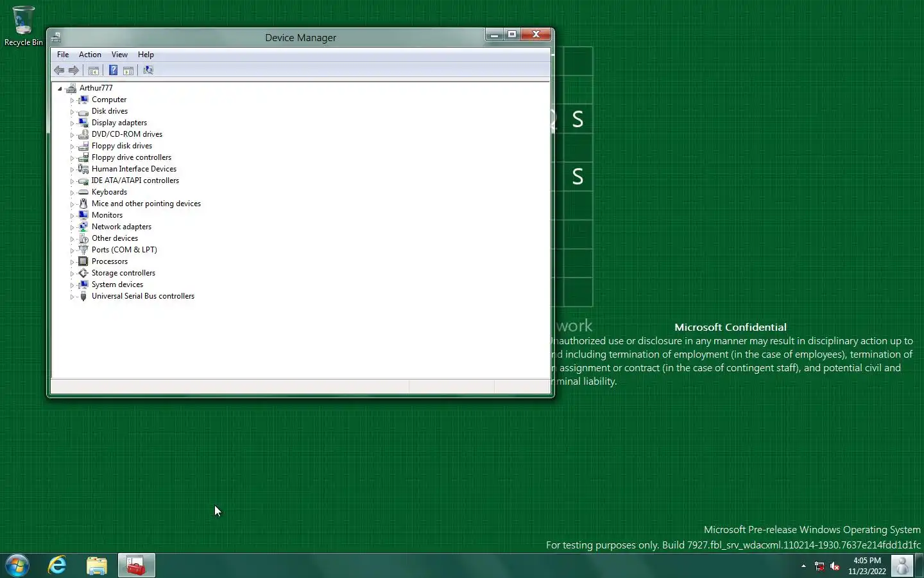Click the Display adapters category icon
The width and height of the screenshot is (924, 578).
coord(83,123)
